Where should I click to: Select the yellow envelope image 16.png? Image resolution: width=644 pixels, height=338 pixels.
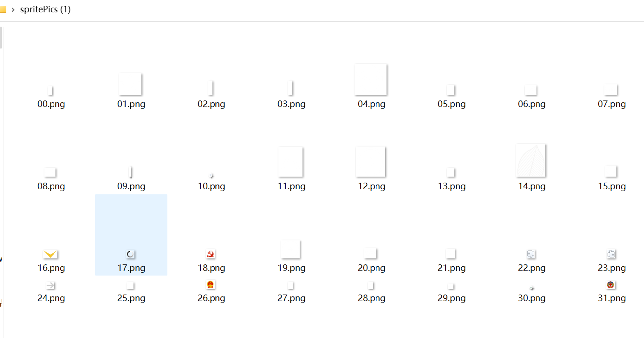click(51, 254)
